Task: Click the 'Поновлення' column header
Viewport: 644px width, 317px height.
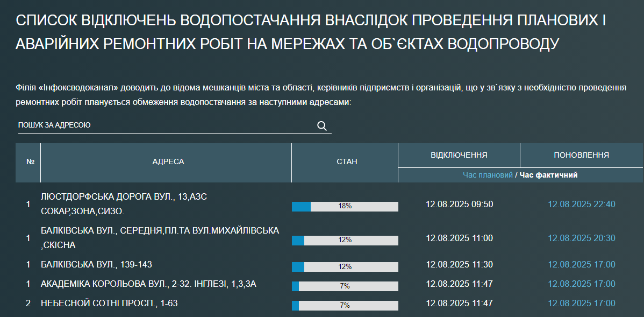Action: (x=581, y=155)
